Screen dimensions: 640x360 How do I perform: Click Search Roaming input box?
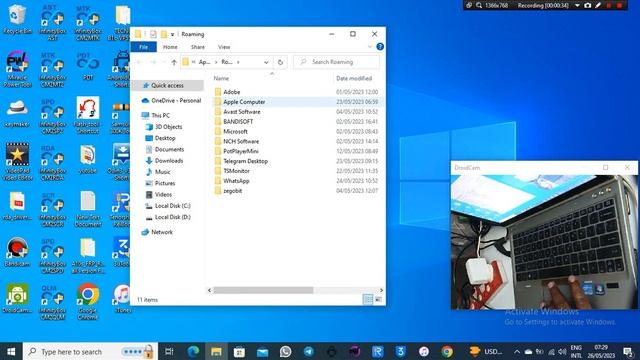(x=336, y=62)
